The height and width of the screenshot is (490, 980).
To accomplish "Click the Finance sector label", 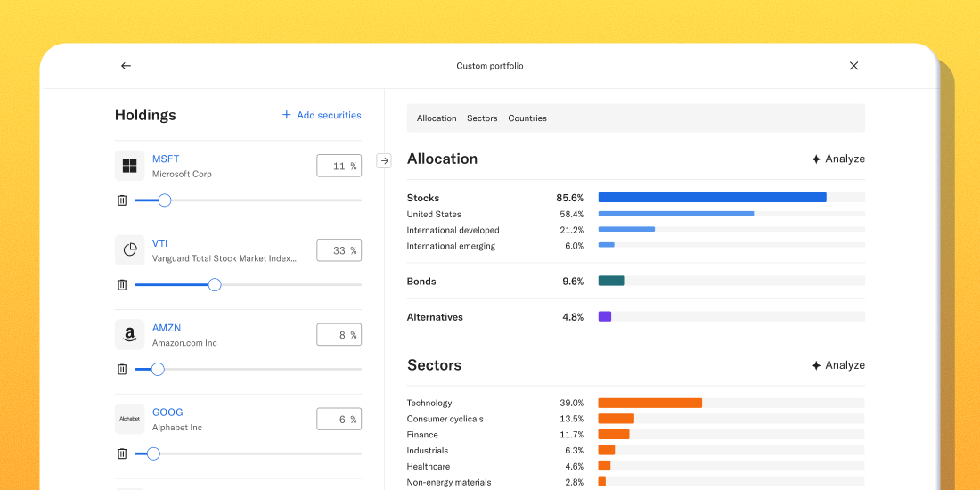I will pyautogui.click(x=422, y=435).
